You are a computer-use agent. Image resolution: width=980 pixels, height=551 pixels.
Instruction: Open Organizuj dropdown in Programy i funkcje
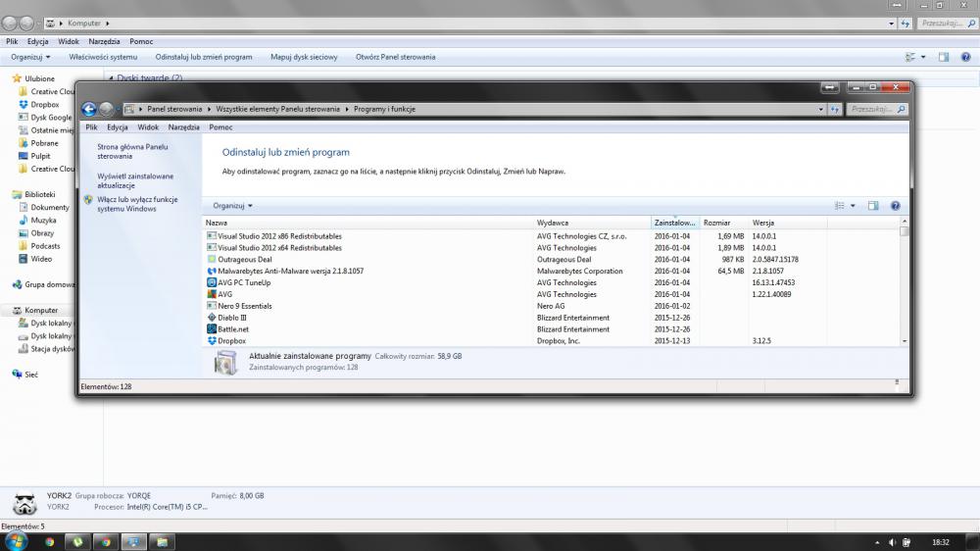click(232, 206)
